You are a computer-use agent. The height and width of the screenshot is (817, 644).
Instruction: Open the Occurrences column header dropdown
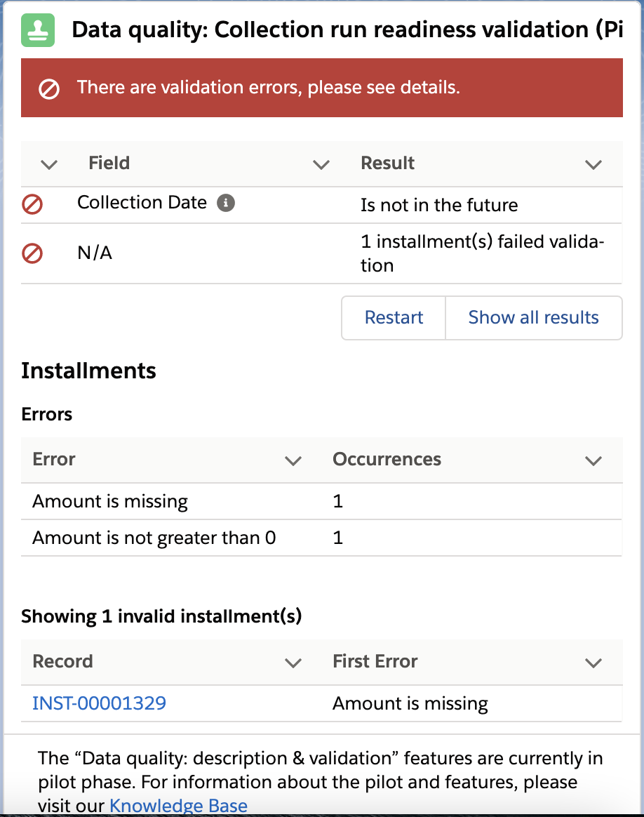pyautogui.click(x=593, y=461)
